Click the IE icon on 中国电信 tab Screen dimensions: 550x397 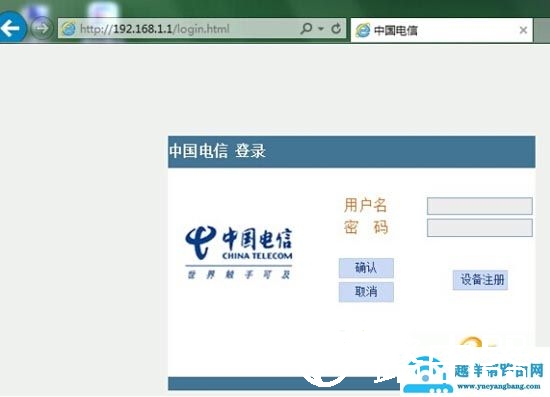tap(362, 30)
